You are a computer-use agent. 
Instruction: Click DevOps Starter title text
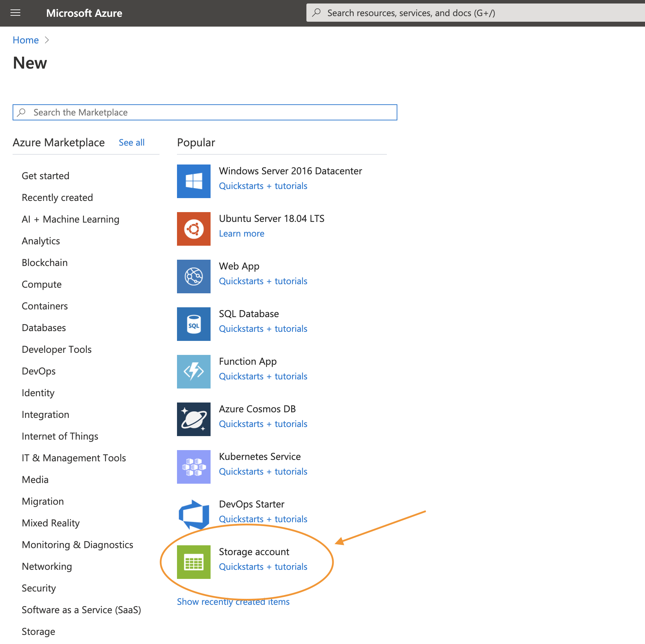pos(251,504)
